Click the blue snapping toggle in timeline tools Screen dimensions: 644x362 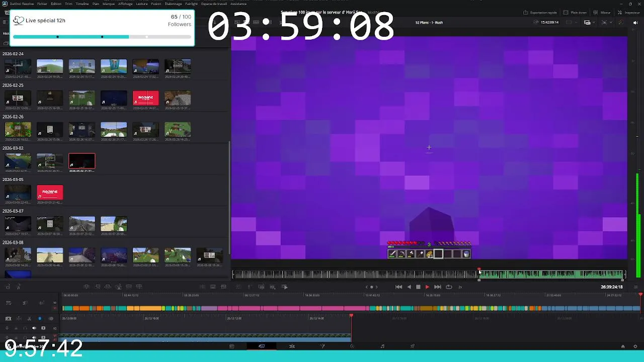pyautogui.click(x=40, y=318)
